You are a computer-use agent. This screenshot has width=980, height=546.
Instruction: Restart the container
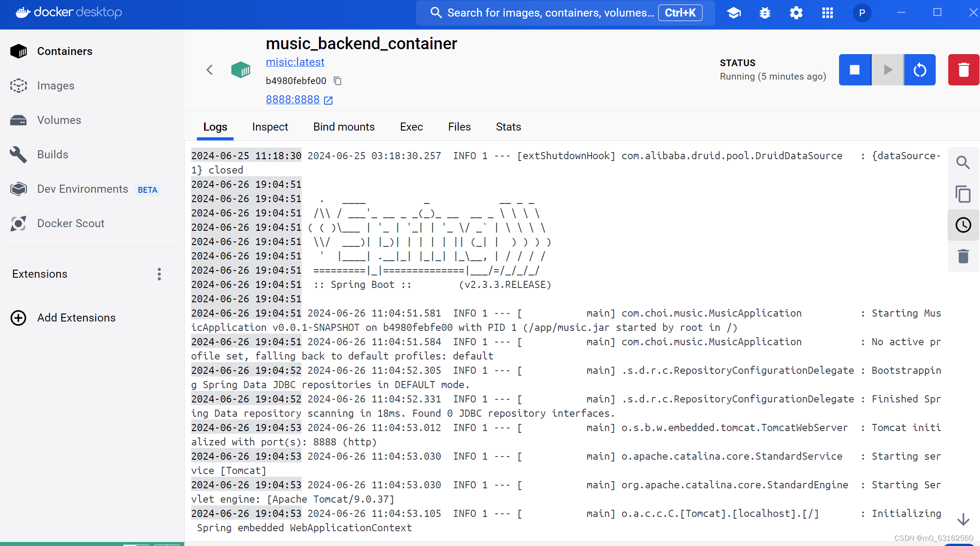(x=920, y=70)
